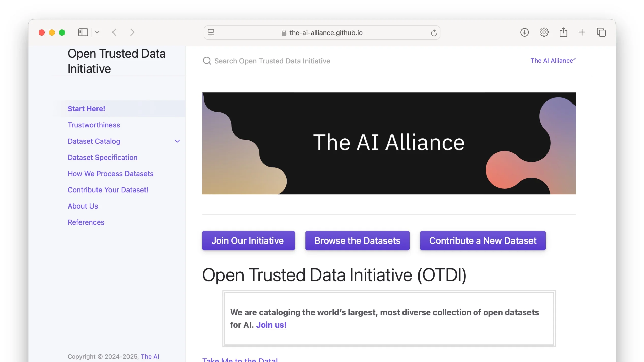Click the address bar URL the-ai-alliance.github.io
644x362 pixels.
[326, 33]
